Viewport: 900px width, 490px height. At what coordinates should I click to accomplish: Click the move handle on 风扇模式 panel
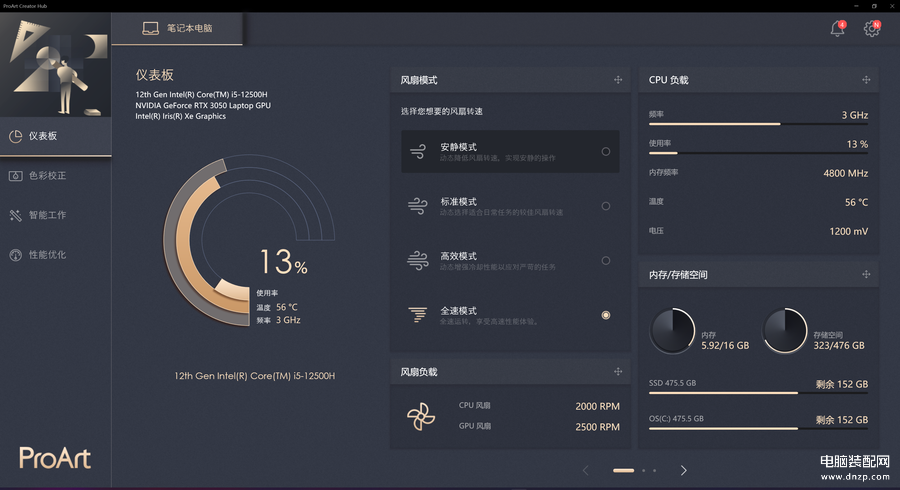pos(618,80)
